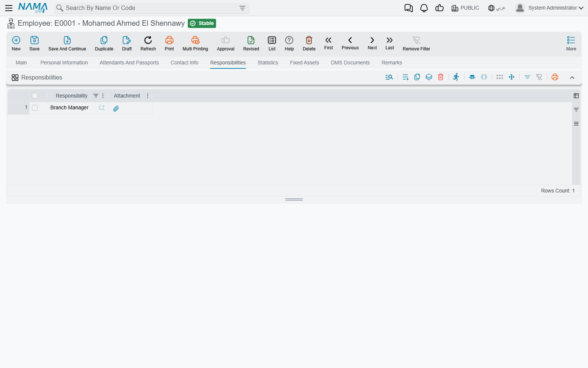Image resolution: width=588 pixels, height=368 pixels.
Task: Click the thumbs-up feedback icon
Action: tap(440, 8)
